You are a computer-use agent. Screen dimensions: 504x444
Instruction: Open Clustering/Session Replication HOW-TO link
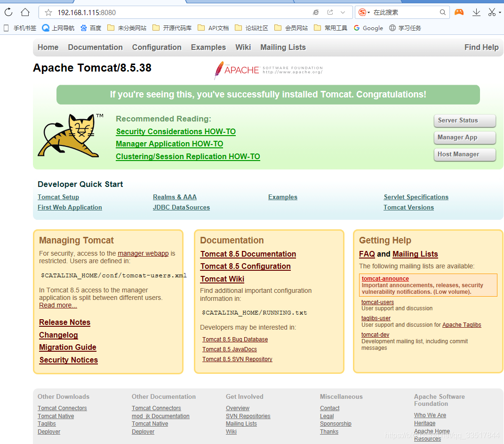point(188,157)
